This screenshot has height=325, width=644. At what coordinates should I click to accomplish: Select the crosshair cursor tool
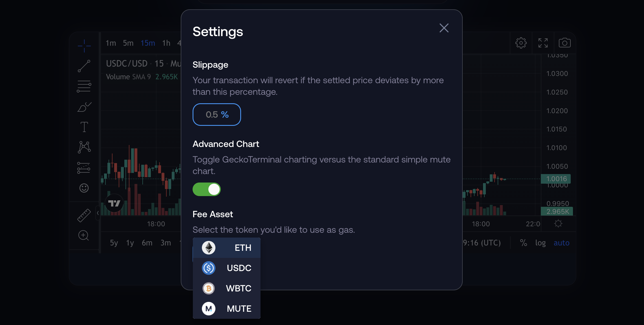(x=84, y=46)
